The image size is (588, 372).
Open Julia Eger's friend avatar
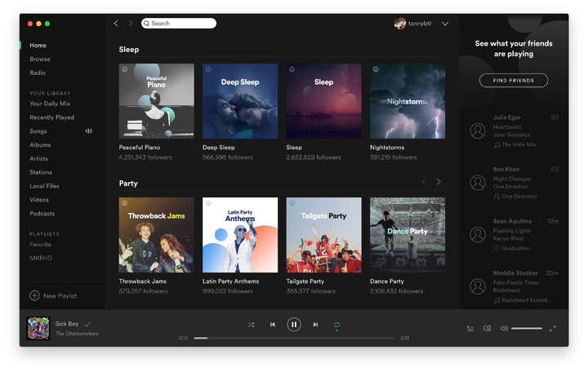coord(478,131)
